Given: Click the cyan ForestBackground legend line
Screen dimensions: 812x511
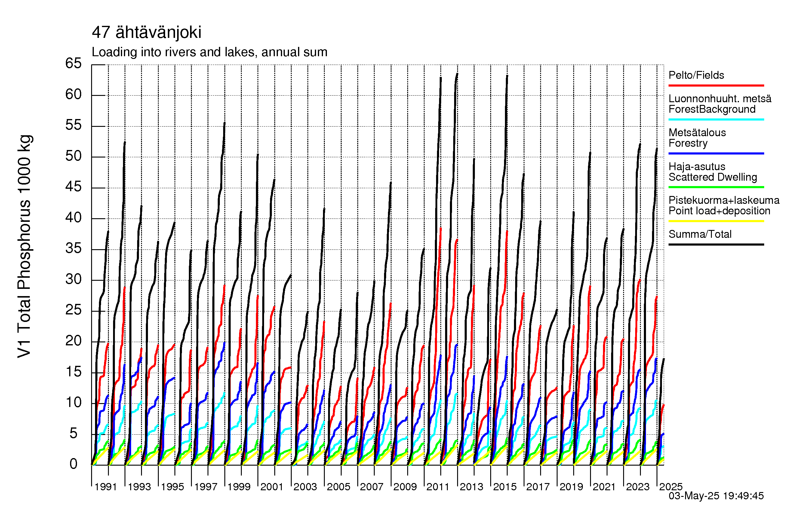Looking at the screenshot, I should [x=716, y=119].
